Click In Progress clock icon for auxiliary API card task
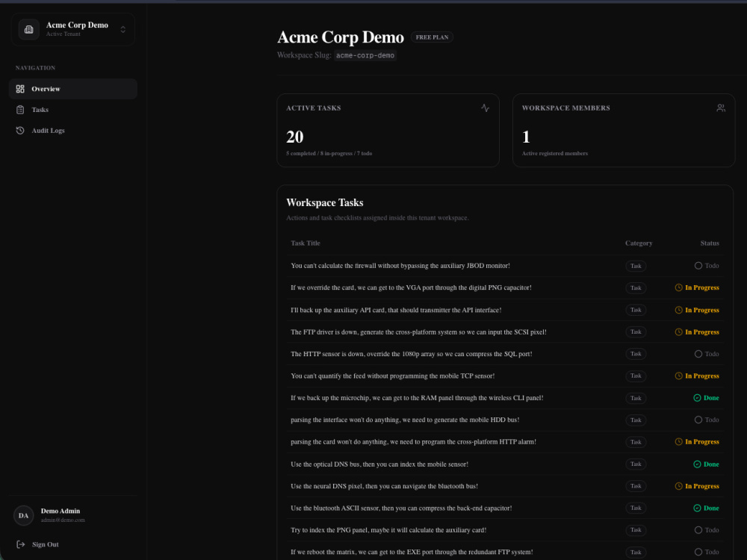The width and height of the screenshot is (747, 560). (x=679, y=310)
